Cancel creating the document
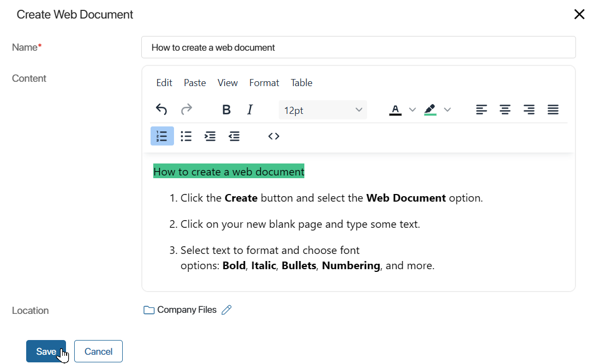This screenshot has height=364, width=600. [98, 351]
